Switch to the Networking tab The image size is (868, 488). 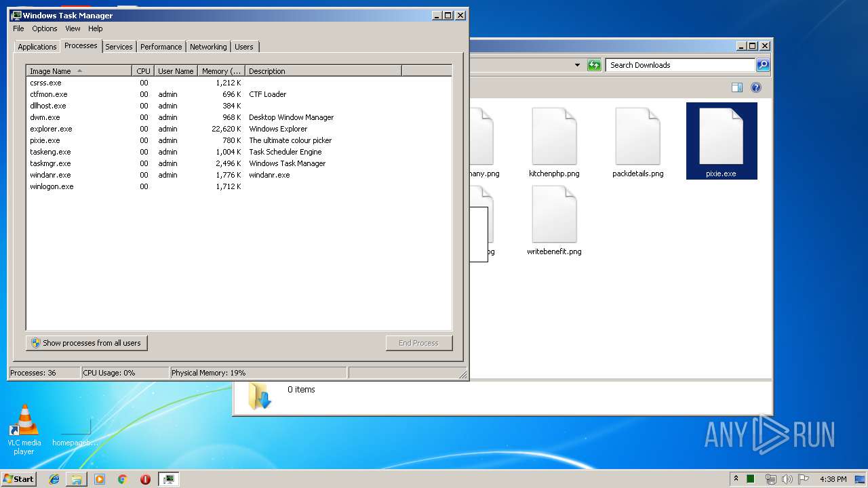(x=208, y=47)
